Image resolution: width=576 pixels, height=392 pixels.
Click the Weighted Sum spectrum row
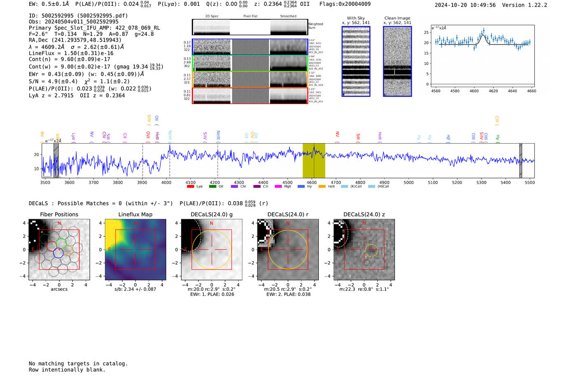(250, 27)
